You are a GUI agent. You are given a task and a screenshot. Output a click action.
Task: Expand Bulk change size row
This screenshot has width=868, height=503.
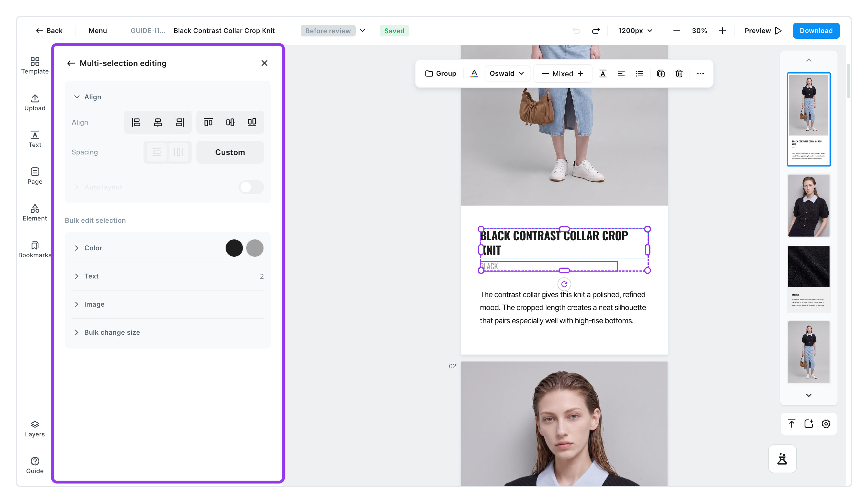click(x=168, y=332)
